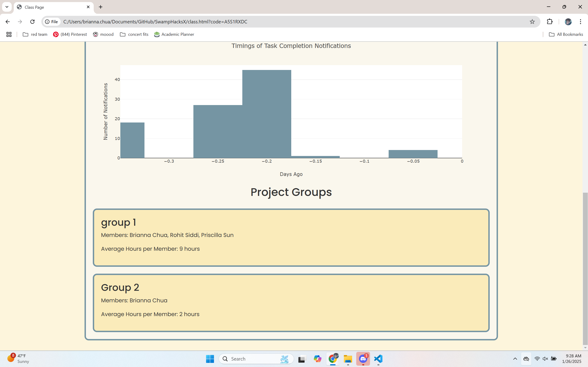
Task: Open the Academic Planner bookmark
Action: 174,34
